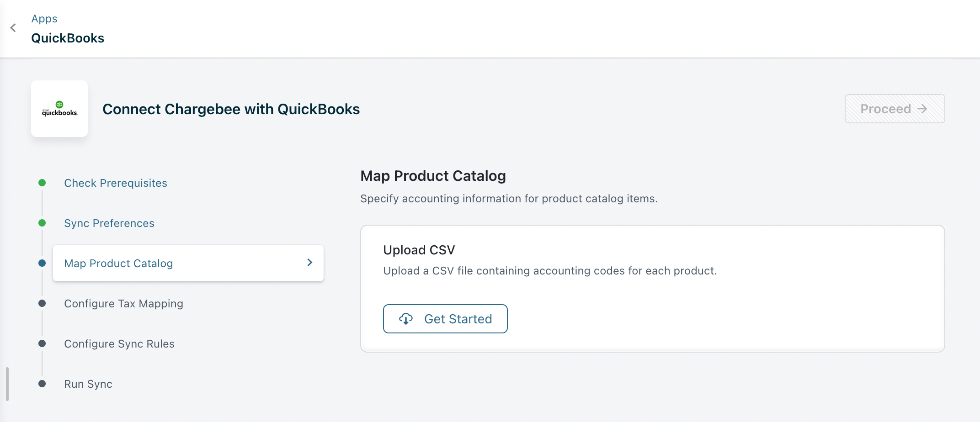The image size is (980, 422).
Task: Click the Proceed button
Action: [x=894, y=109]
